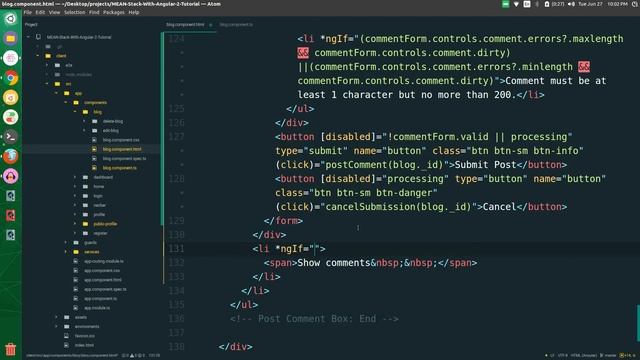
Task: Select the navbar folder
Action: (x=100, y=205)
